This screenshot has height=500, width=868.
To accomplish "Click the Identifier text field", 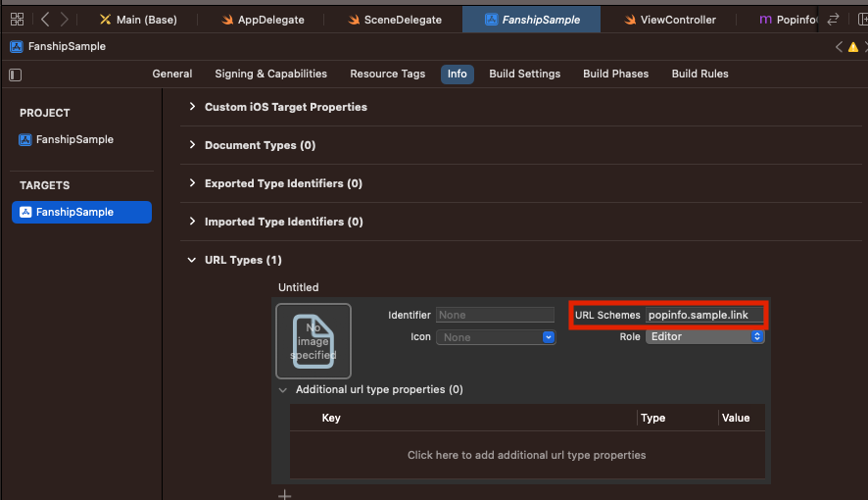I will (x=495, y=315).
